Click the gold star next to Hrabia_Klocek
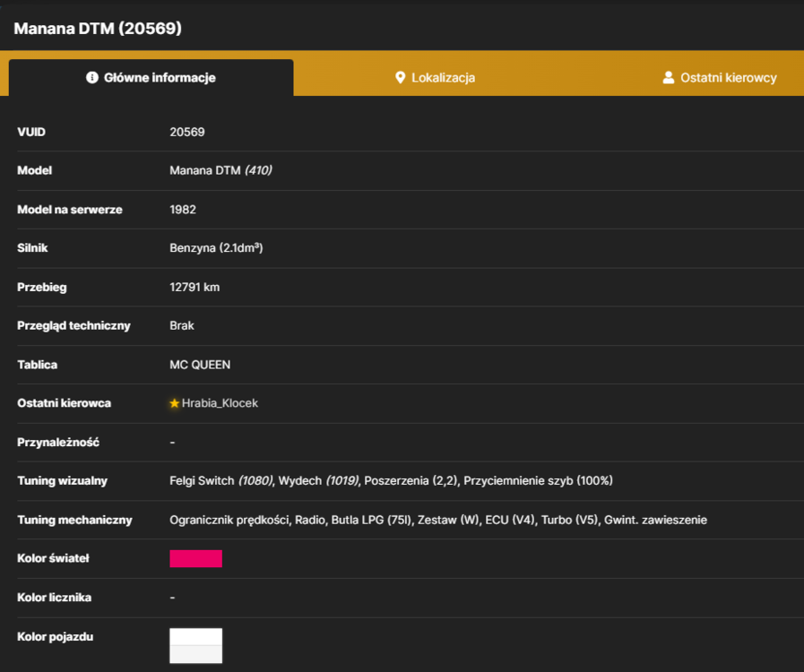The image size is (804, 672). [175, 403]
